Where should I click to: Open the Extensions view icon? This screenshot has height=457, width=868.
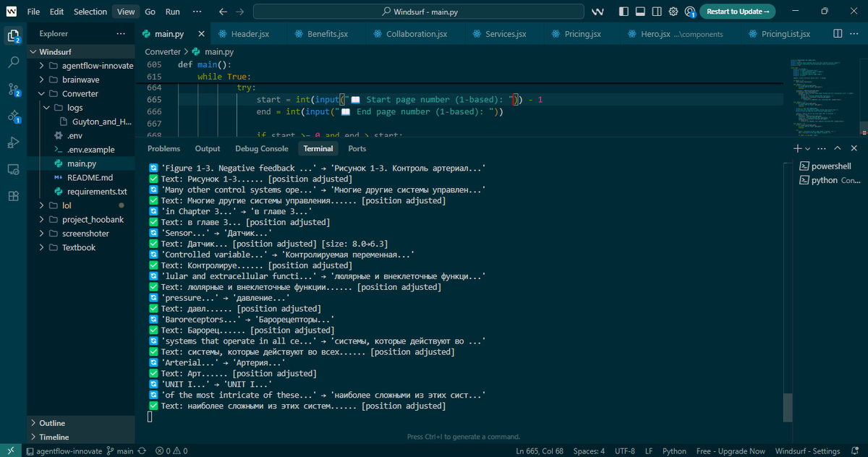click(13, 196)
